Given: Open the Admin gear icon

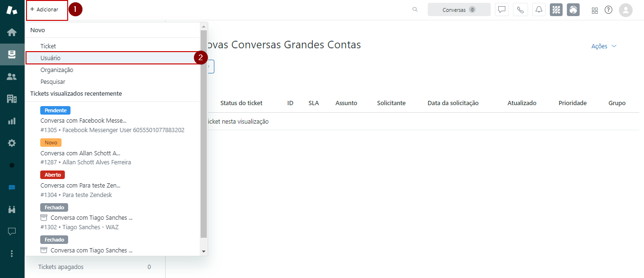Looking at the screenshot, I should point(12,143).
